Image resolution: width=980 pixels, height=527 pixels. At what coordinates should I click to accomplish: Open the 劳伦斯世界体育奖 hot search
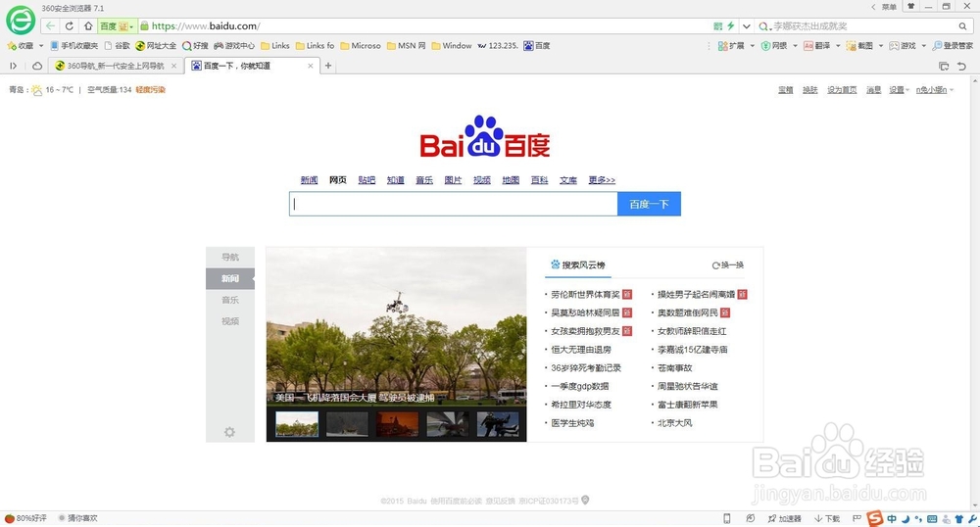[x=585, y=294]
